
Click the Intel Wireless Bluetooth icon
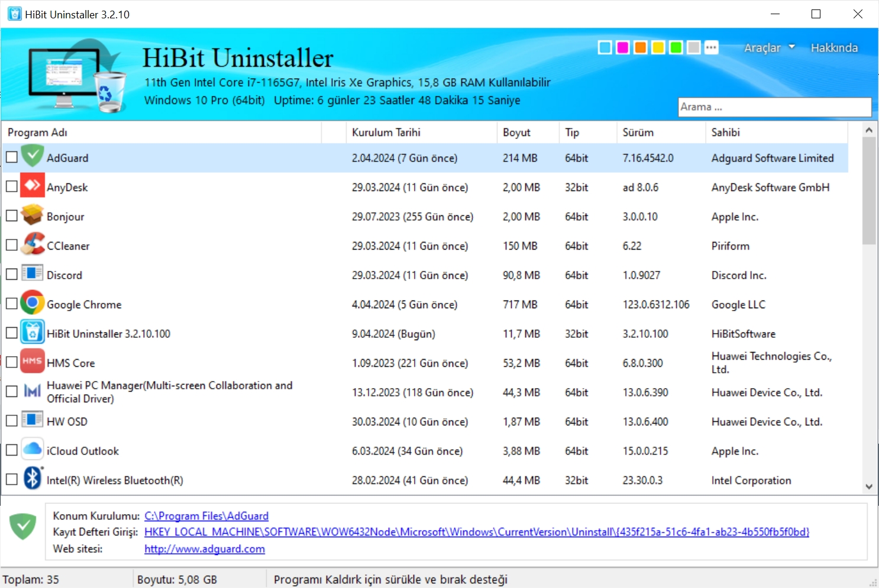(x=33, y=479)
